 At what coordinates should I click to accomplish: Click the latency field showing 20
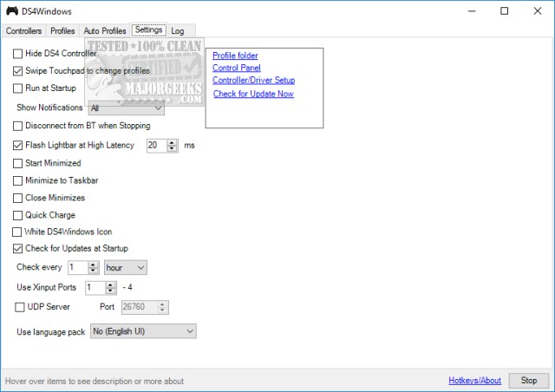(x=157, y=146)
